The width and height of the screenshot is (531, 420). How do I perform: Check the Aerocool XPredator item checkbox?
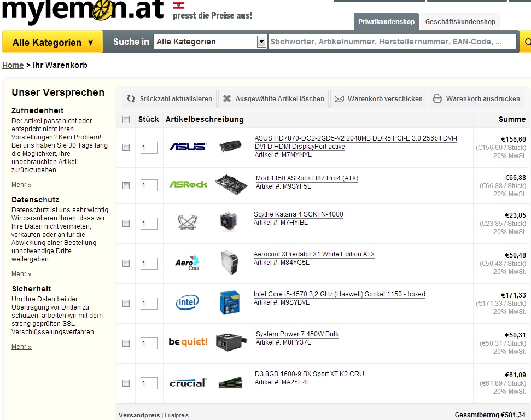[x=126, y=263]
